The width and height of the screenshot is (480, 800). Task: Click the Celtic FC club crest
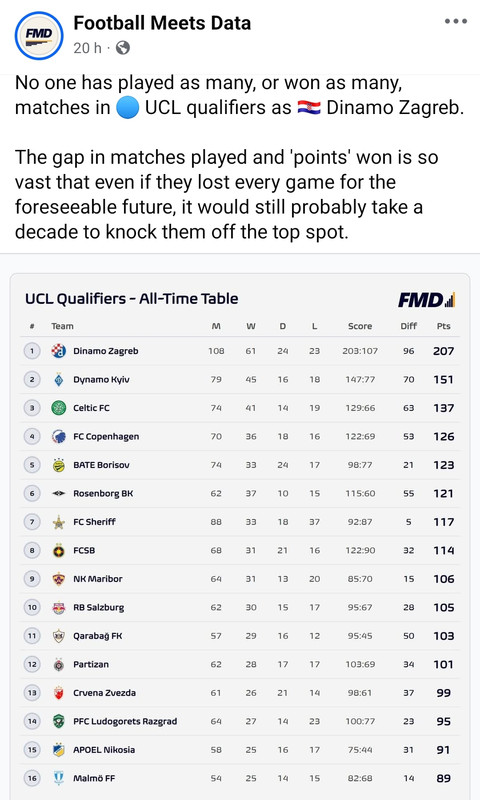59,408
